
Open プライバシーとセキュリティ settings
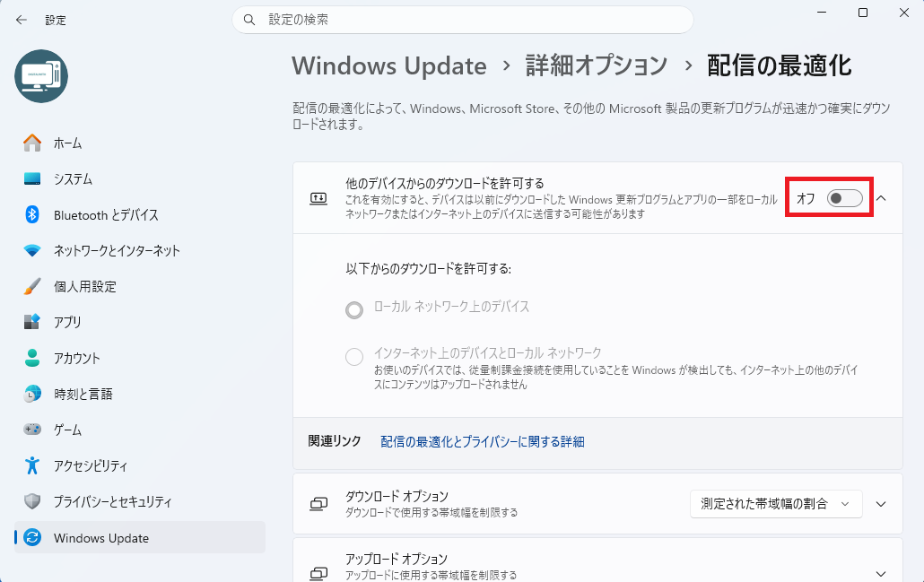pos(140,501)
